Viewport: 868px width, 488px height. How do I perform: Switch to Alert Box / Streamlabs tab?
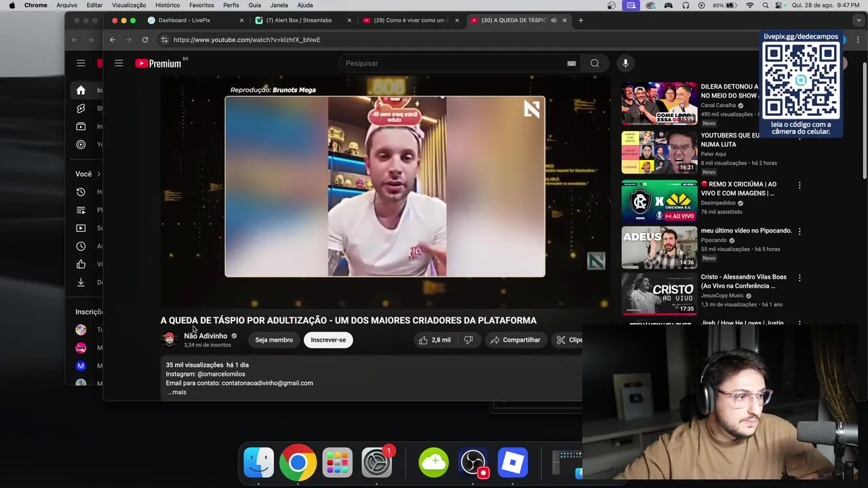pyautogui.click(x=302, y=20)
